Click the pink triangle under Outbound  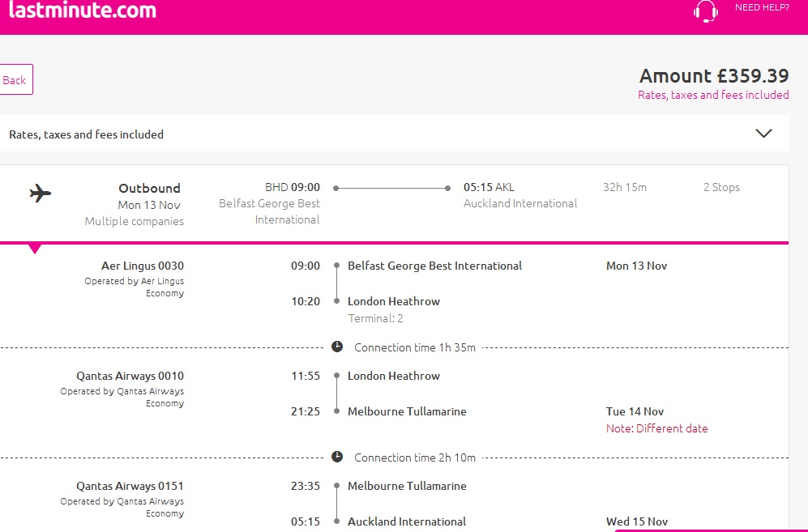tap(35, 249)
